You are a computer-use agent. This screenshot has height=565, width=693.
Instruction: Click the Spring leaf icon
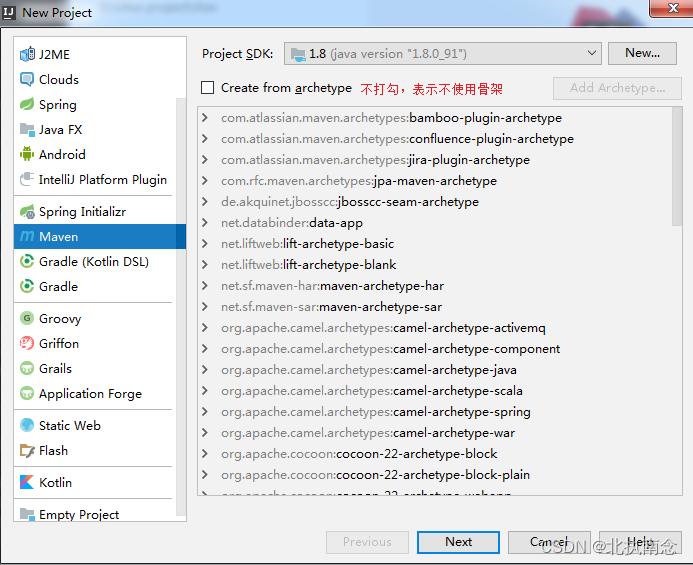pos(27,104)
